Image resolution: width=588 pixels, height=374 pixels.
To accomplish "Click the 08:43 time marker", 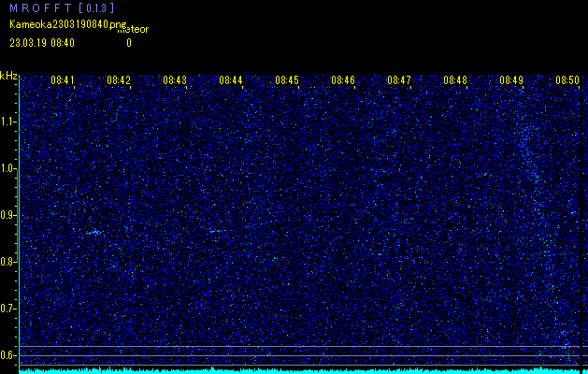I will pos(175,79).
